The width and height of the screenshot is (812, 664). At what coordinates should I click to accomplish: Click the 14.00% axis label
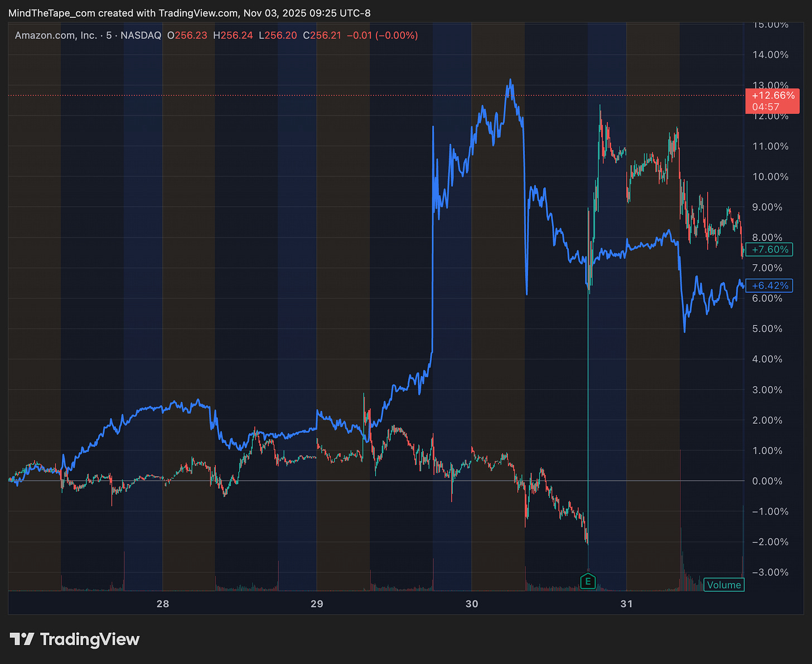770,55
